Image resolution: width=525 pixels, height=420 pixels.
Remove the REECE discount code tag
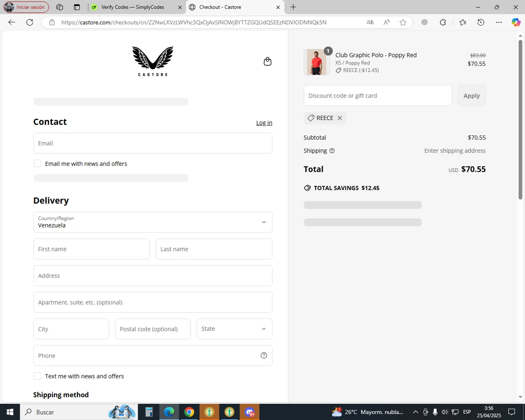click(x=339, y=118)
